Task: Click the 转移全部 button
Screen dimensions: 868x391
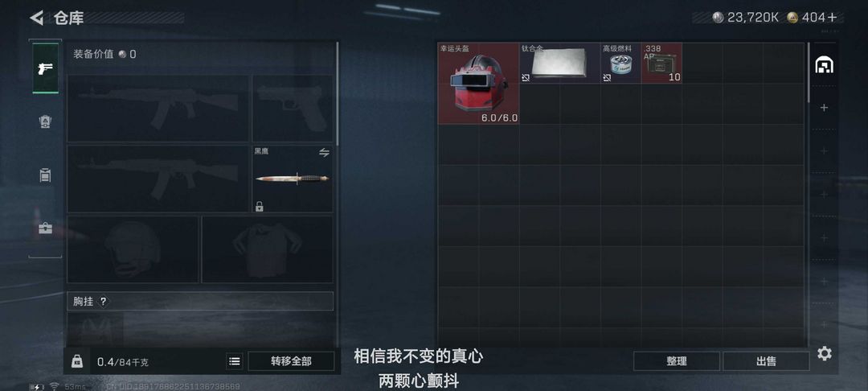Action: click(x=291, y=362)
